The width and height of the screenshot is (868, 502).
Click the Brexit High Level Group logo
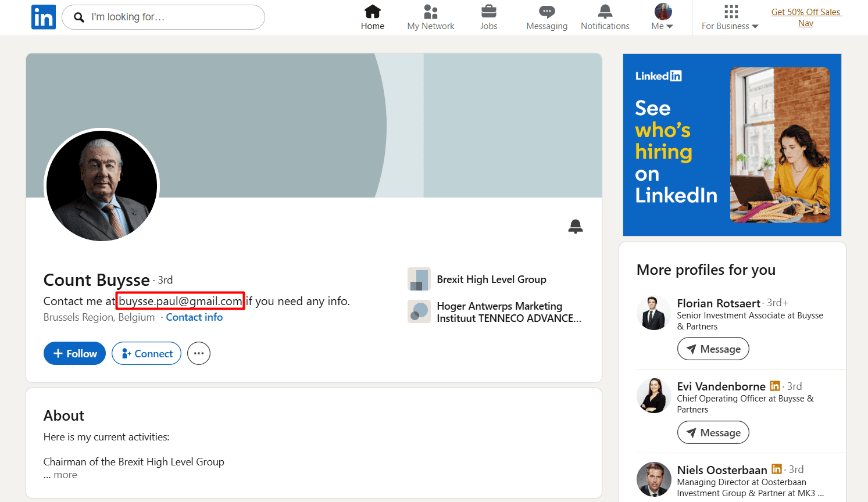pos(419,279)
